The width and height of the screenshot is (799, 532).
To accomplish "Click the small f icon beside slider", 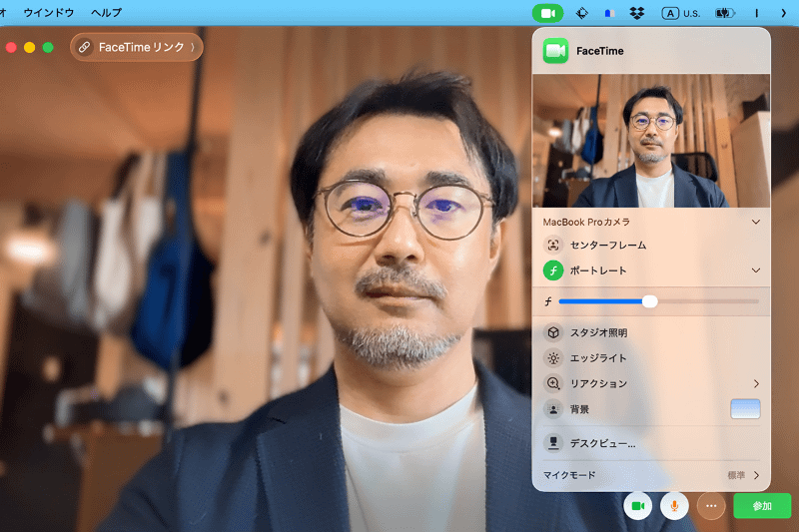I will pos(548,301).
